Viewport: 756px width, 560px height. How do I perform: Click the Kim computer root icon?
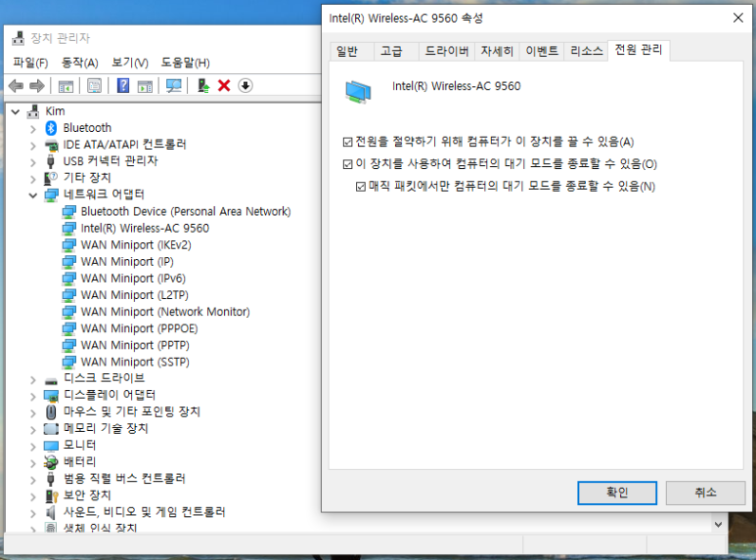coord(33,111)
